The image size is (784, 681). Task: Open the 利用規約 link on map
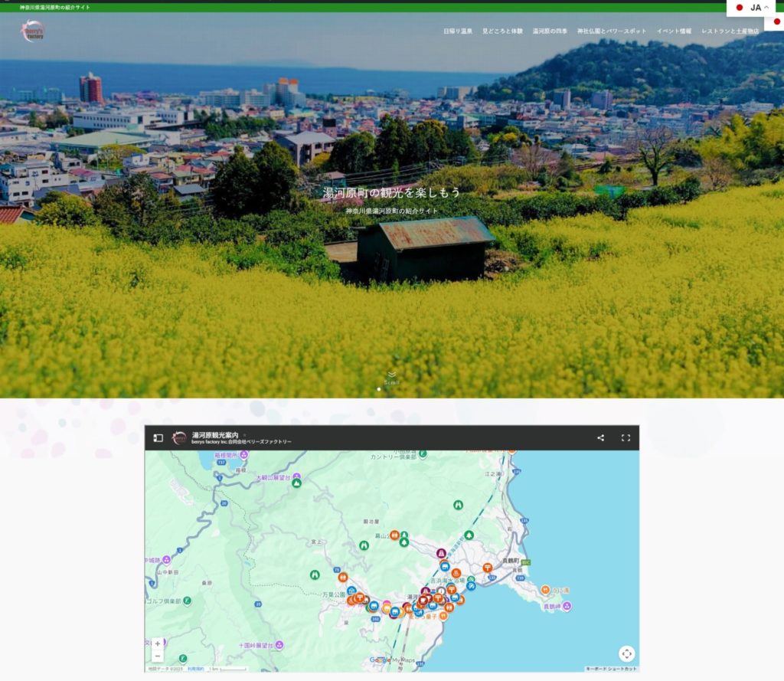pos(194,669)
